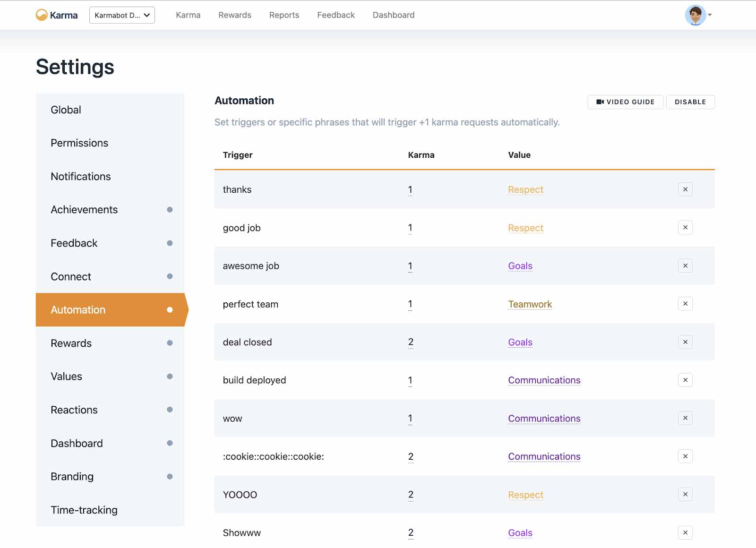Delete the 'deal closed' trigger row
This screenshot has height=548, width=756.
pos(685,342)
